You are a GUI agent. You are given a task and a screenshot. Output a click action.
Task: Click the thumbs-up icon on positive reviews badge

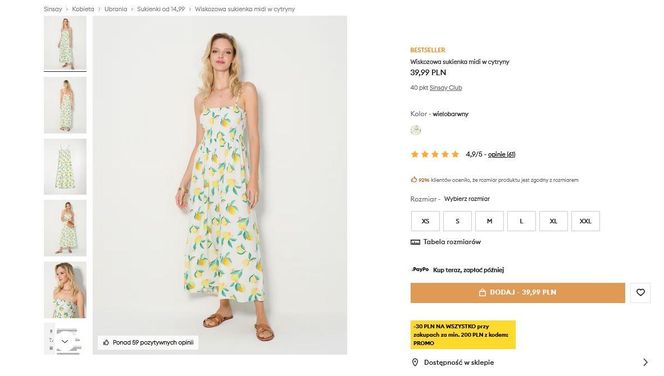point(106,342)
